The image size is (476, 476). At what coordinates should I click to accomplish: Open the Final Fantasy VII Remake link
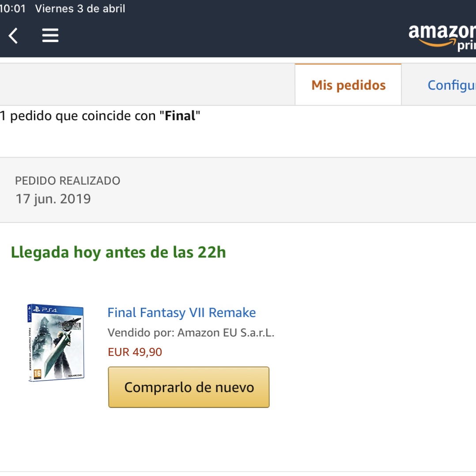[x=181, y=312]
